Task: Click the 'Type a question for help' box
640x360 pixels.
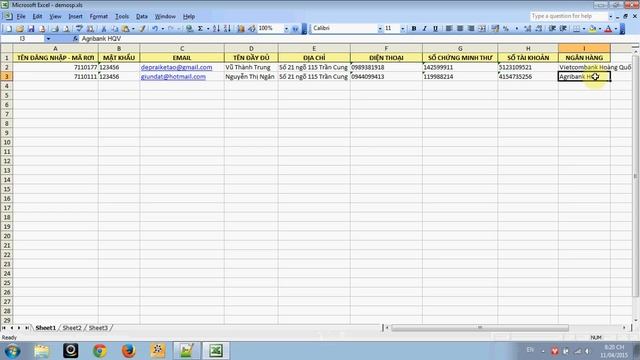Action: [569, 16]
